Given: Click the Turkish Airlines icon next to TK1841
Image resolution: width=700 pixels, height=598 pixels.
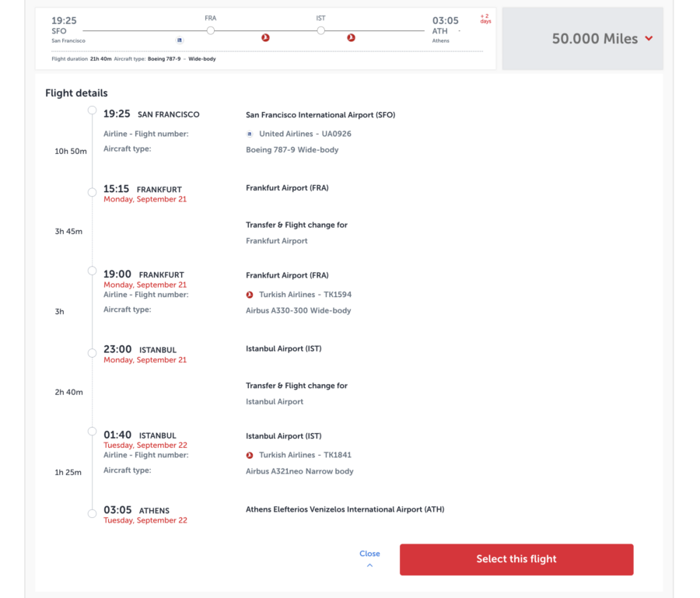Looking at the screenshot, I should coord(250,455).
